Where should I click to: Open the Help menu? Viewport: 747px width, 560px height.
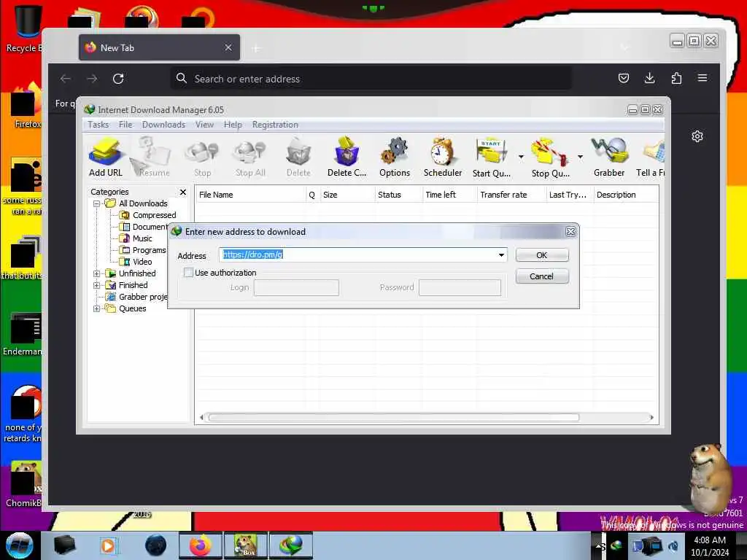233,125
